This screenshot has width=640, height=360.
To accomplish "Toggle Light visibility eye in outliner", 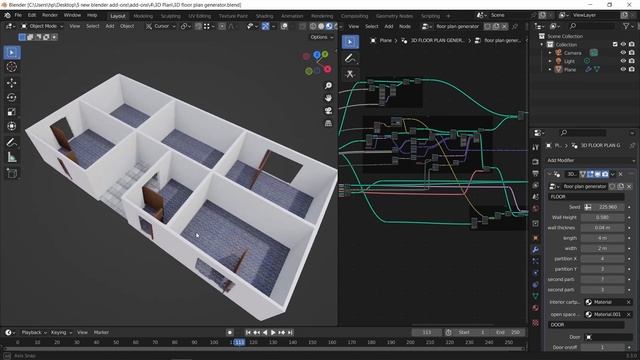I will (x=623, y=61).
